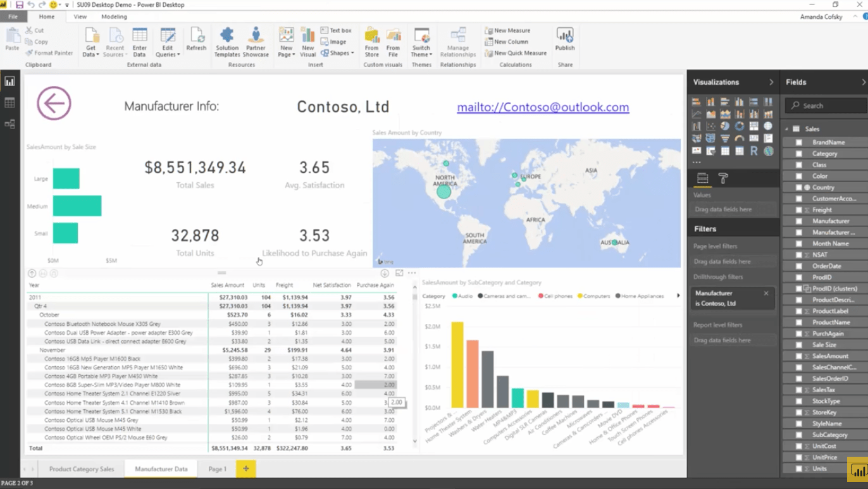Check the Color field
This screenshot has height=489, width=868.
tap(799, 176)
